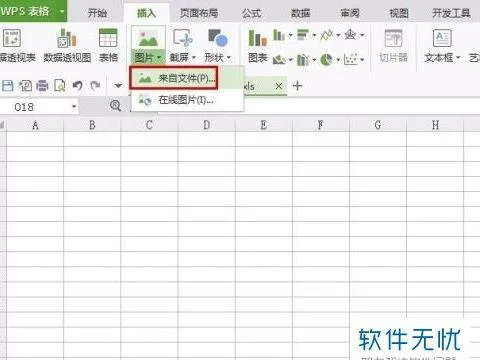Open the 数据 ribbon tab
Viewport: 480px width, 360px height.
pyautogui.click(x=301, y=13)
